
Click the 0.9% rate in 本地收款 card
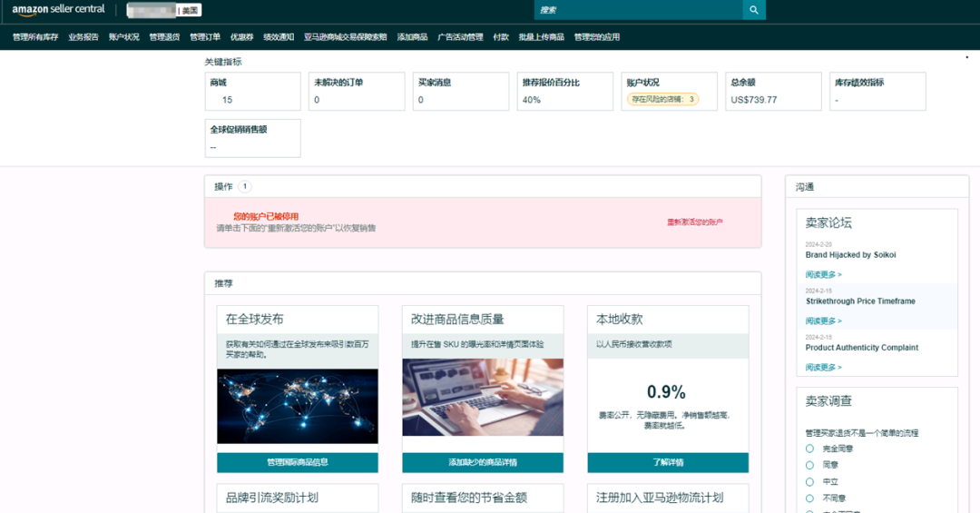tap(666, 392)
